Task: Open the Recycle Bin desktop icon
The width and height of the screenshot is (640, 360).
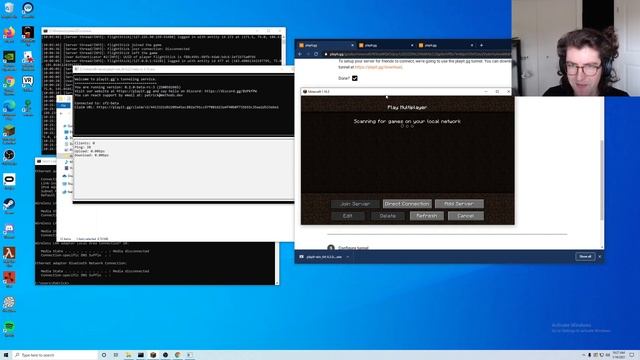Action: 9,10
